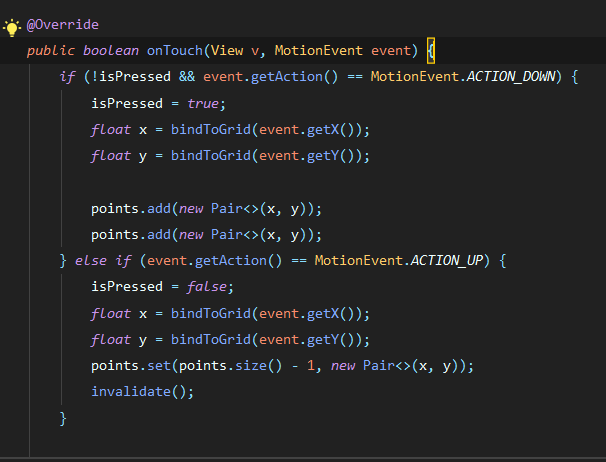Click ACTION_DOWN constant in the if condition
This screenshot has width=606, height=462.
[511, 77]
